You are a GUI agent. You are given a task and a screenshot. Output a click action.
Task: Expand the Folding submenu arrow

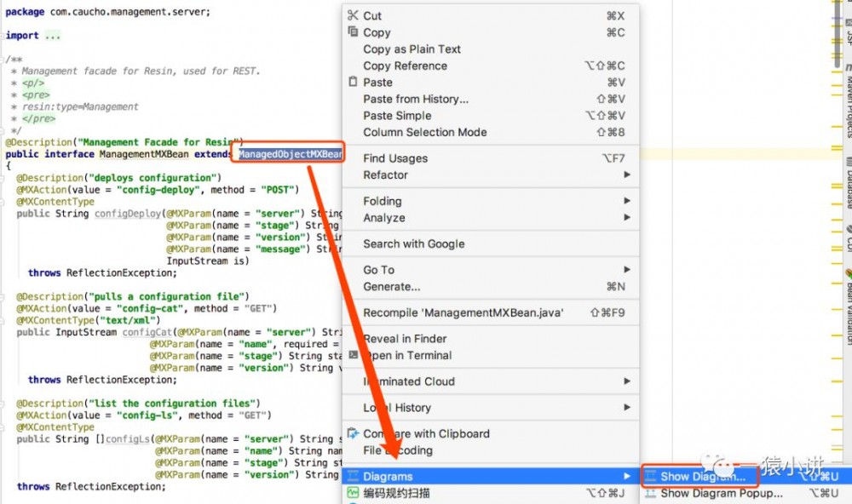627,200
